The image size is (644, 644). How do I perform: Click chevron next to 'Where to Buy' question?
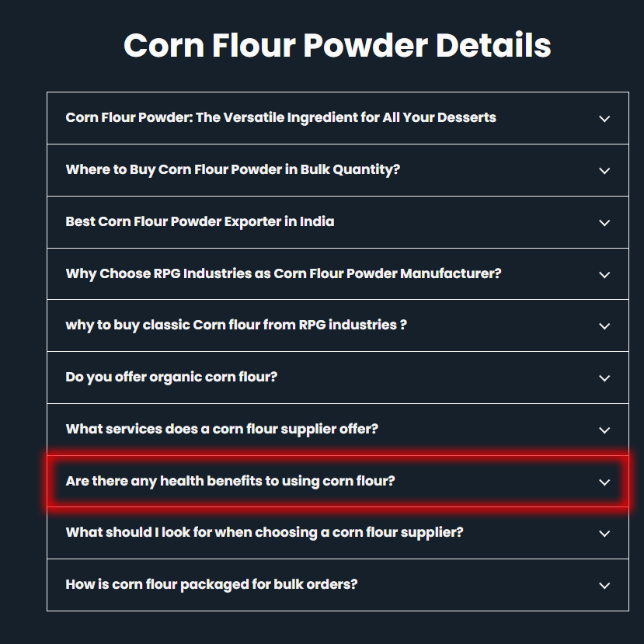[x=604, y=171]
